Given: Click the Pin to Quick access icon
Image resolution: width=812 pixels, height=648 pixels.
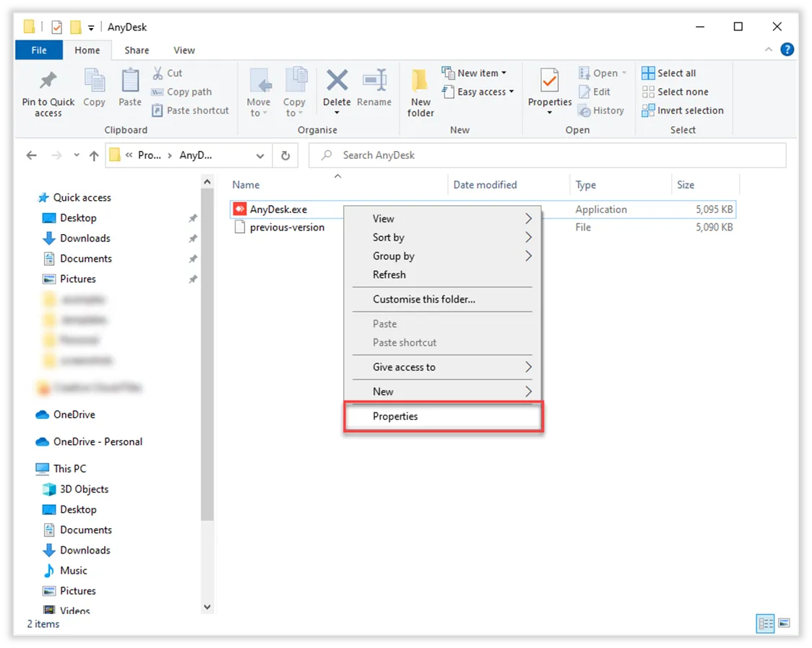Looking at the screenshot, I should pyautogui.click(x=48, y=80).
